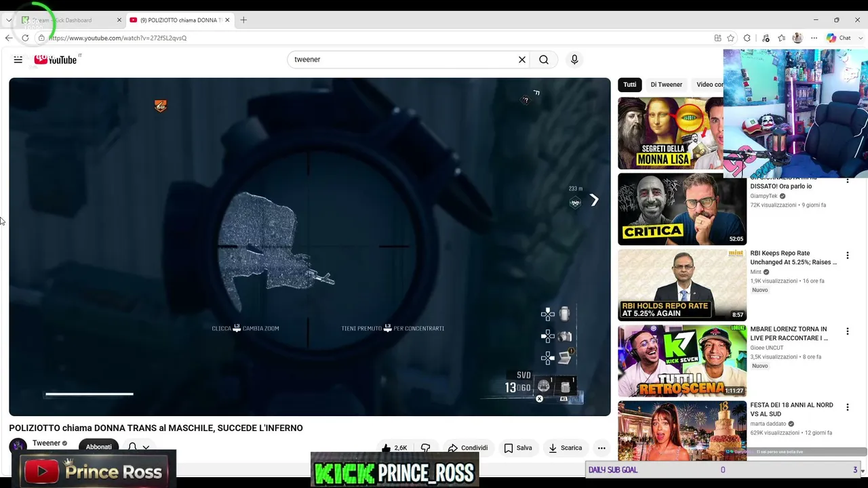Open the CRITICA video thumbnail
Image resolution: width=868 pixels, height=488 pixels.
coord(682,209)
